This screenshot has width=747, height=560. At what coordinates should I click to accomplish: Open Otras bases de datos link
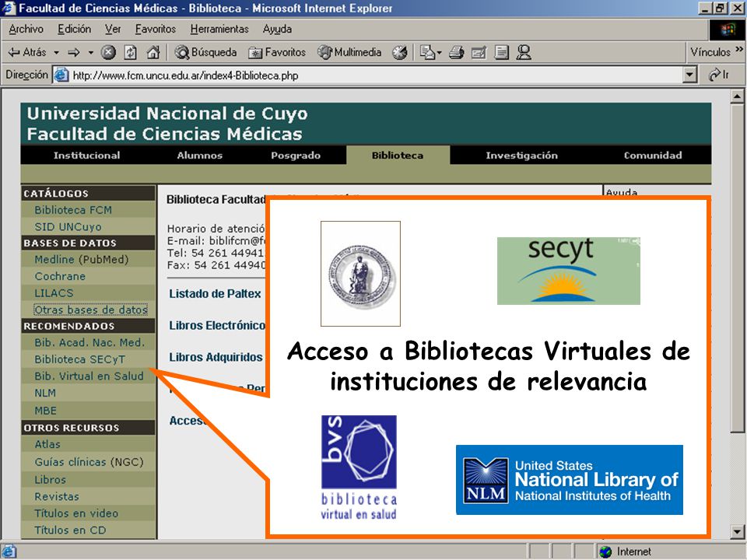coord(90,310)
